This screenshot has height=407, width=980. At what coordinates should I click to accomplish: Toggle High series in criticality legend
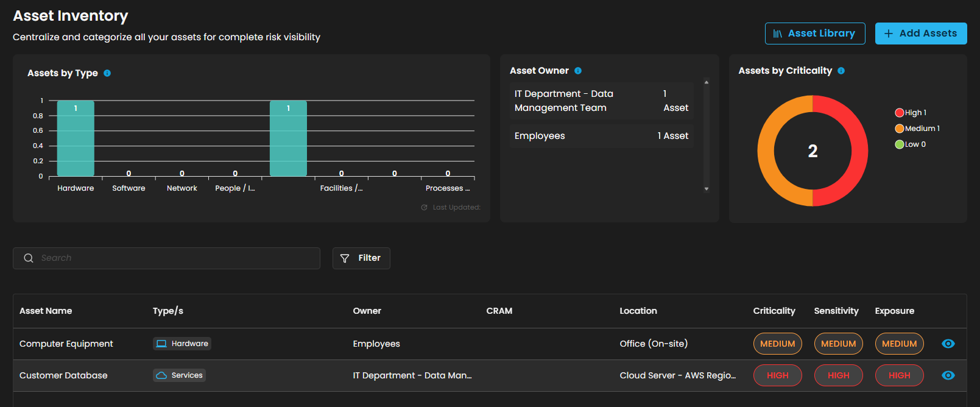coord(911,113)
